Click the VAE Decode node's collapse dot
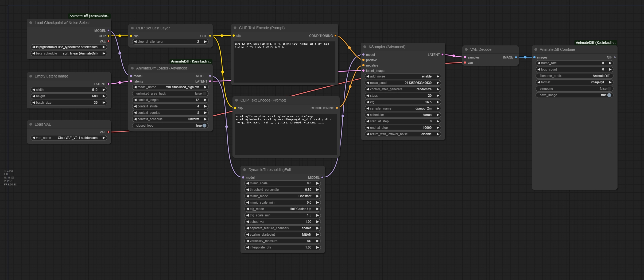The width and height of the screenshot is (644, 280). (466, 49)
